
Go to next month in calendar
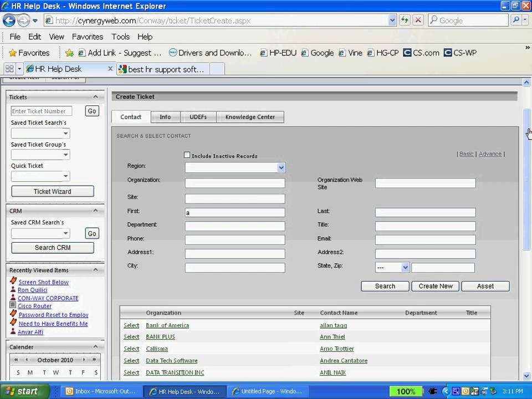(84, 360)
